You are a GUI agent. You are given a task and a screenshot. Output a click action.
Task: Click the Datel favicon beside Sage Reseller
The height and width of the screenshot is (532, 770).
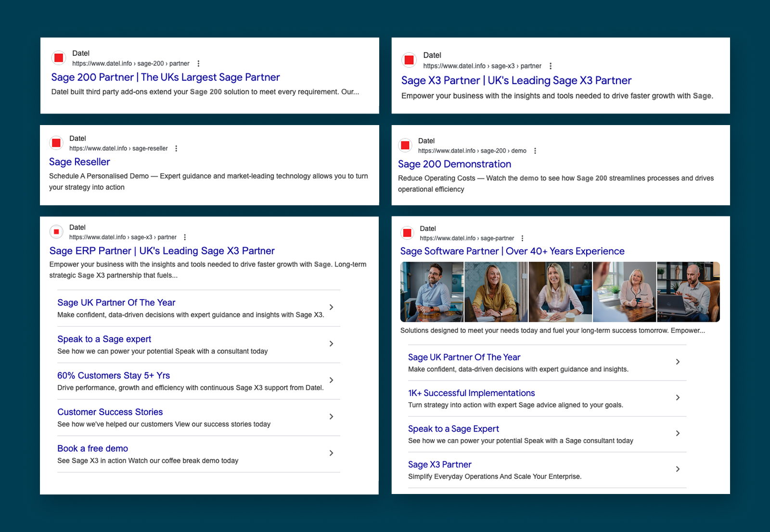(x=56, y=143)
